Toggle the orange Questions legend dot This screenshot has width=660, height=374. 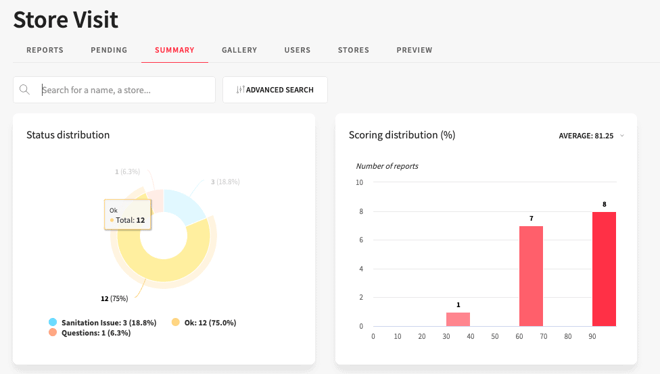click(x=53, y=332)
